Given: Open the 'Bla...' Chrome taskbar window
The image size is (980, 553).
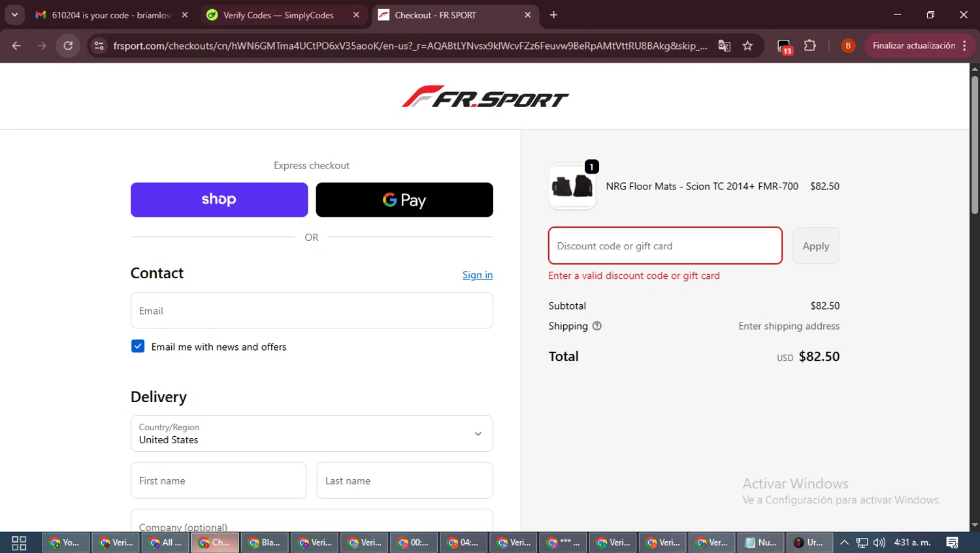Looking at the screenshot, I should pyautogui.click(x=265, y=543).
